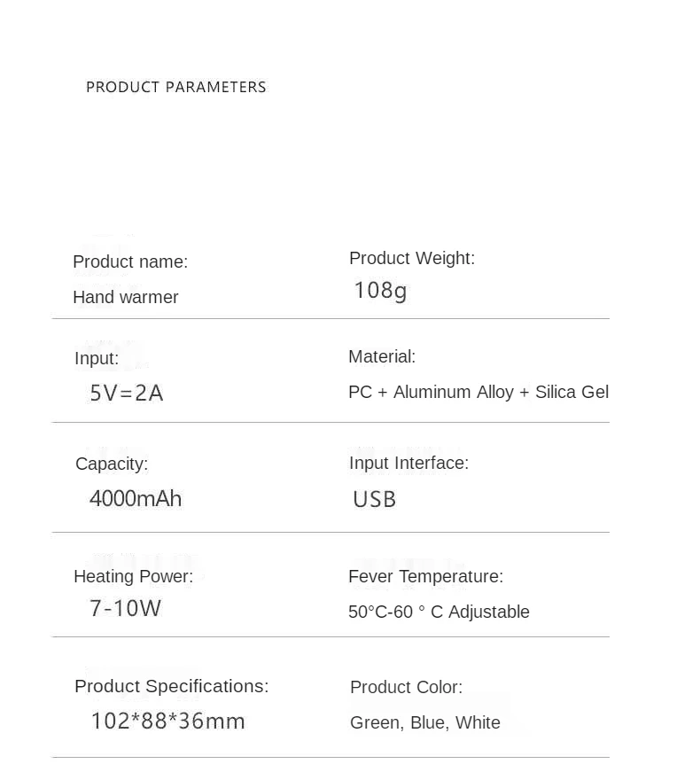Click the PRODUCT PARAMETERS heading
The height and width of the screenshot is (780, 700).
coord(176,87)
